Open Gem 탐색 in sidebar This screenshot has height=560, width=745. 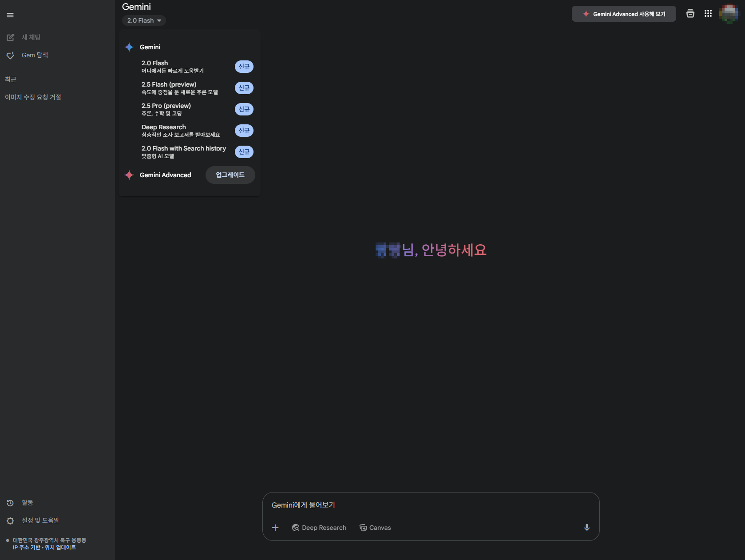[35, 55]
